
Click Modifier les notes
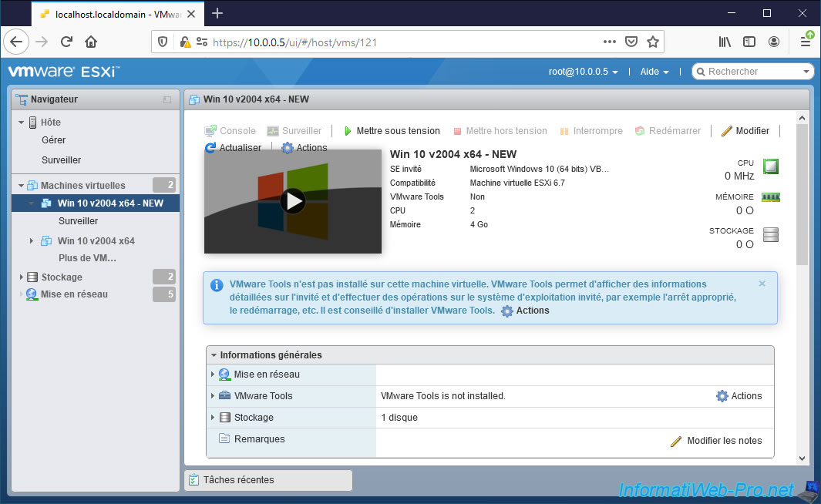tap(715, 441)
